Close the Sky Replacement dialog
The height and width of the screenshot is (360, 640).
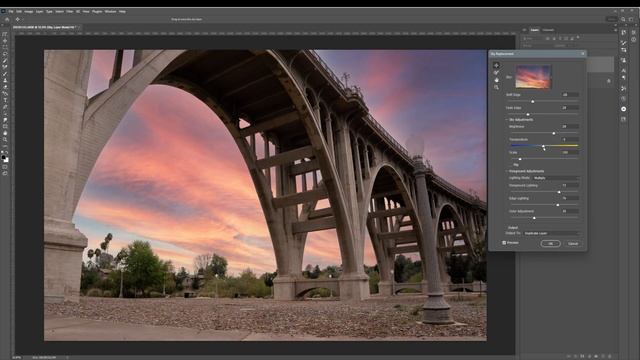pos(583,54)
